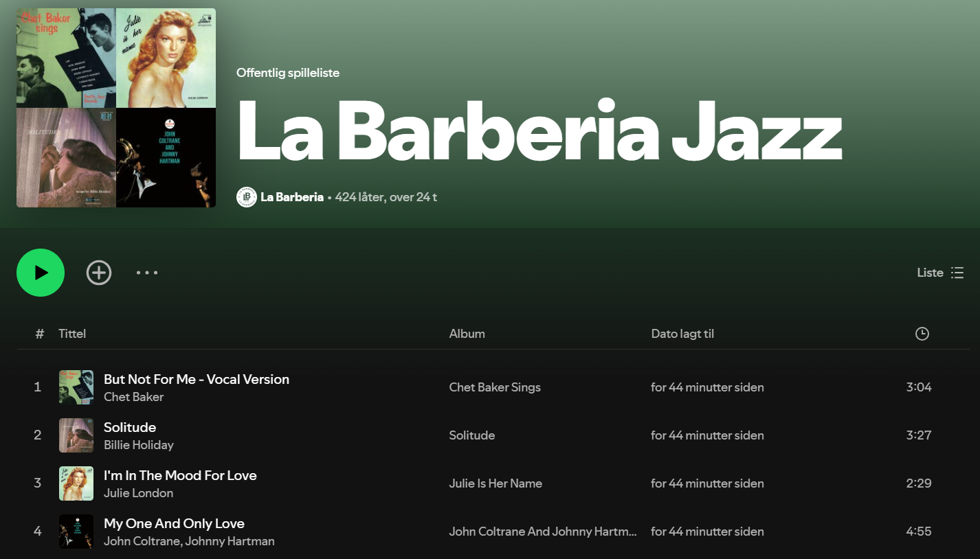The width and height of the screenshot is (980, 559).
Task: Click the playlist cover collage image
Action: coord(116,108)
